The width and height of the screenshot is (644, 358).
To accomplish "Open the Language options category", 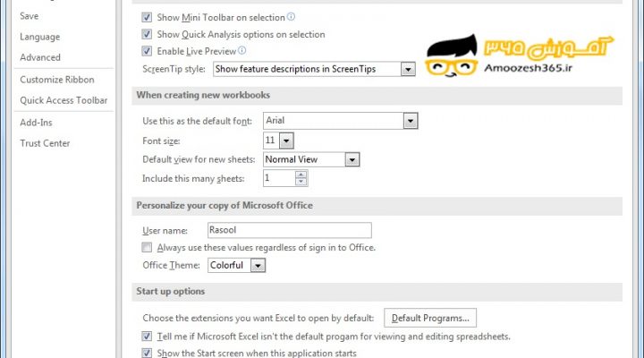I will tap(40, 37).
